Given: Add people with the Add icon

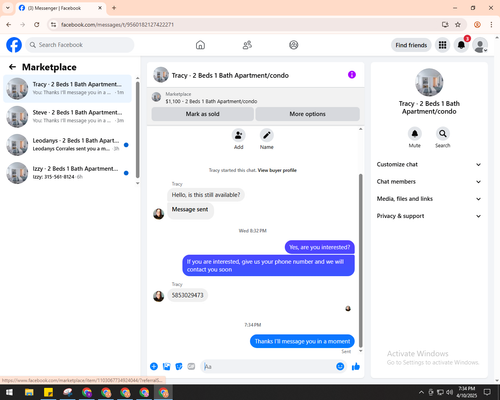Looking at the screenshot, I should (238, 135).
